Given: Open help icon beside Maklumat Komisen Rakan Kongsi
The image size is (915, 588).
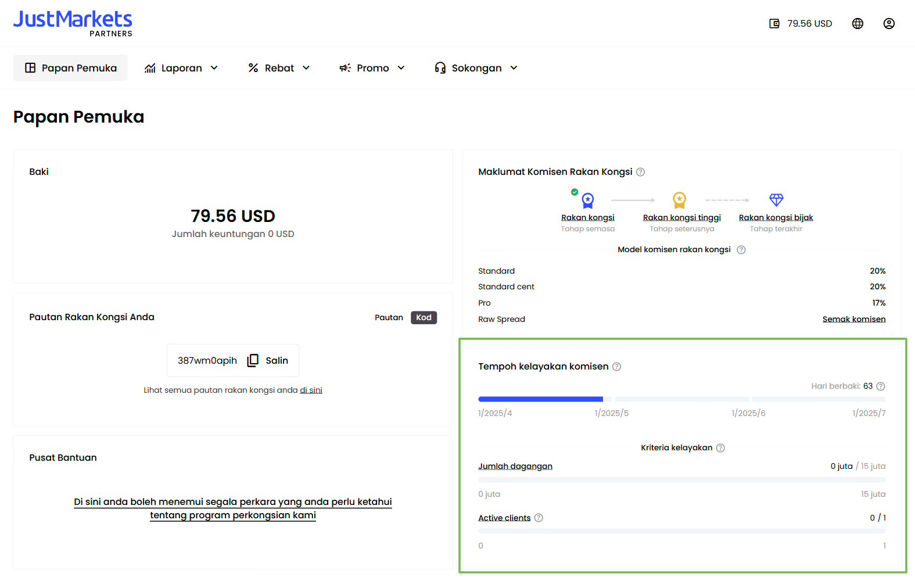Looking at the screenshot, I should (x=640, y=172).
